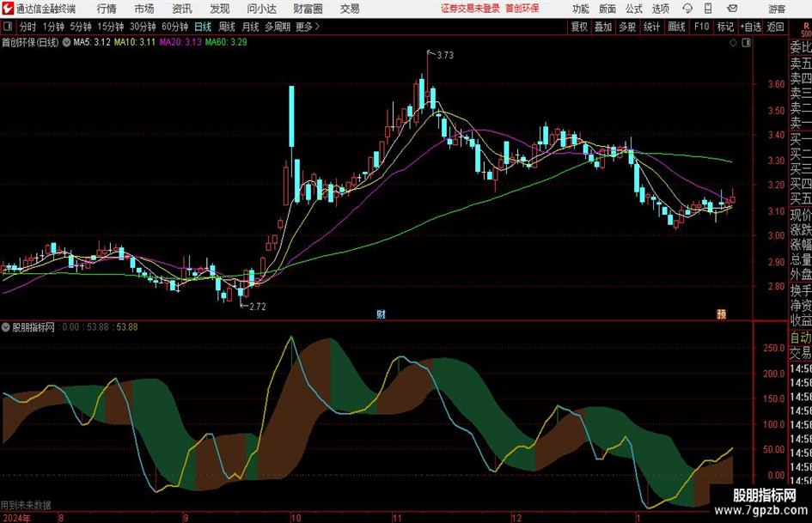The image size is (812, 523).
Task: Click the Tongdaxin red logo icon
Action: point(8,9)
